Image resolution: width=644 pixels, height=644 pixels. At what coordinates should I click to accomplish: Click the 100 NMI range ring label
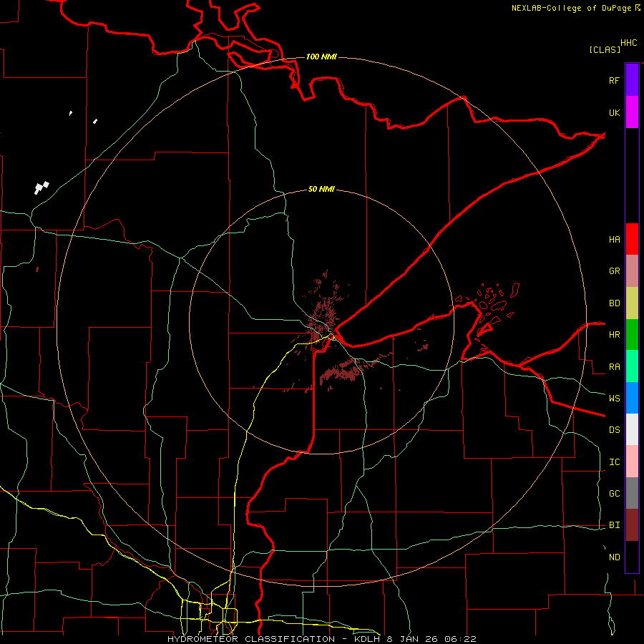click(321, 57)
